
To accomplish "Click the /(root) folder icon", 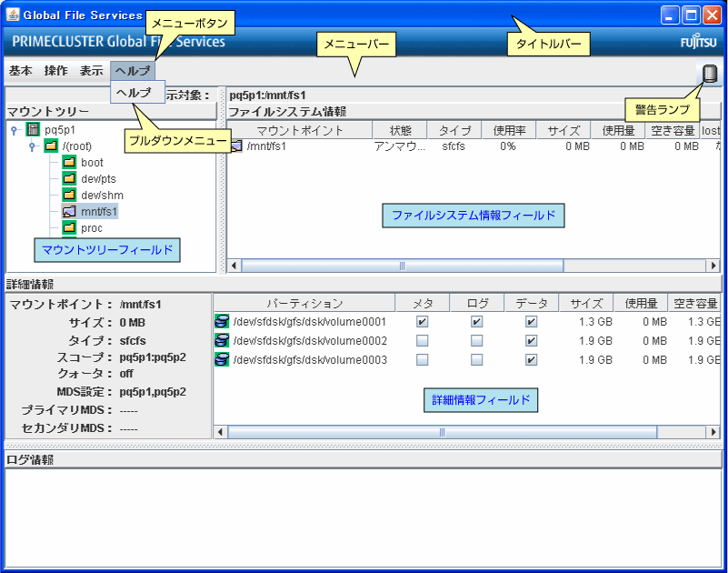I will [x=51, y=146].
